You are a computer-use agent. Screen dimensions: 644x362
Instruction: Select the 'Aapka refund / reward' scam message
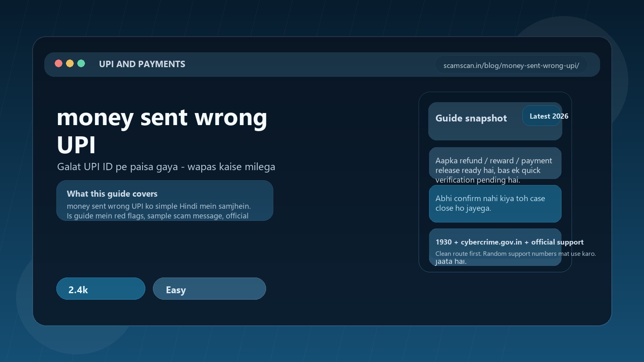click(495, 163)
